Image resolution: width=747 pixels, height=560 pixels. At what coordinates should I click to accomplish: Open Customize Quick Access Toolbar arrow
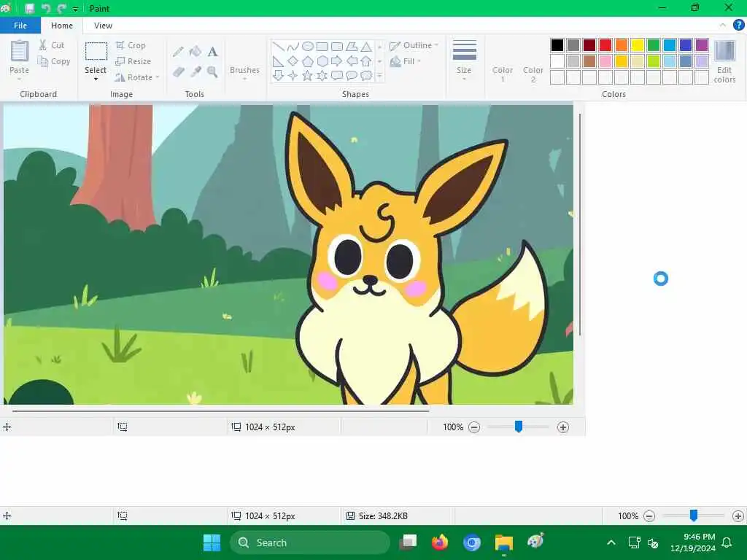click(x=75, y=9)
